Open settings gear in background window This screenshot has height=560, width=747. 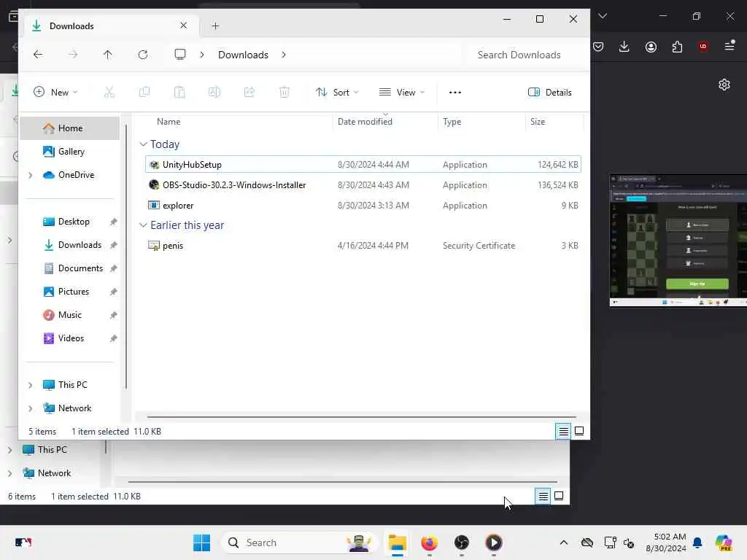click(x=724, y=85)
